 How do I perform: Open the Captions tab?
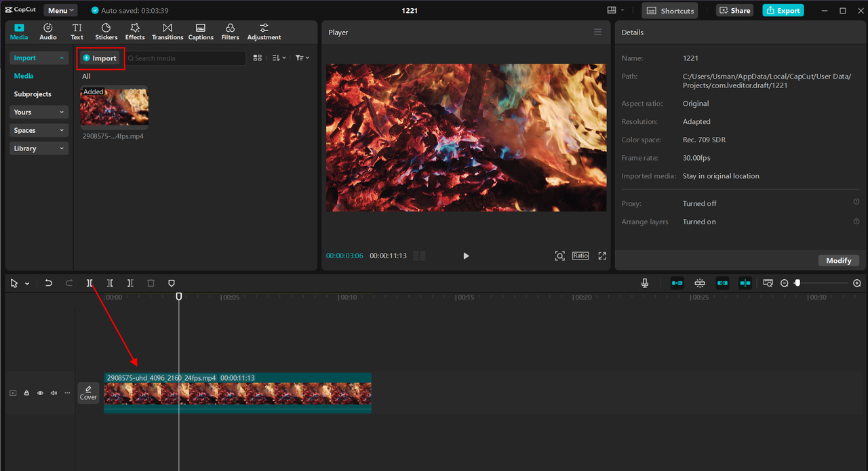201,32
